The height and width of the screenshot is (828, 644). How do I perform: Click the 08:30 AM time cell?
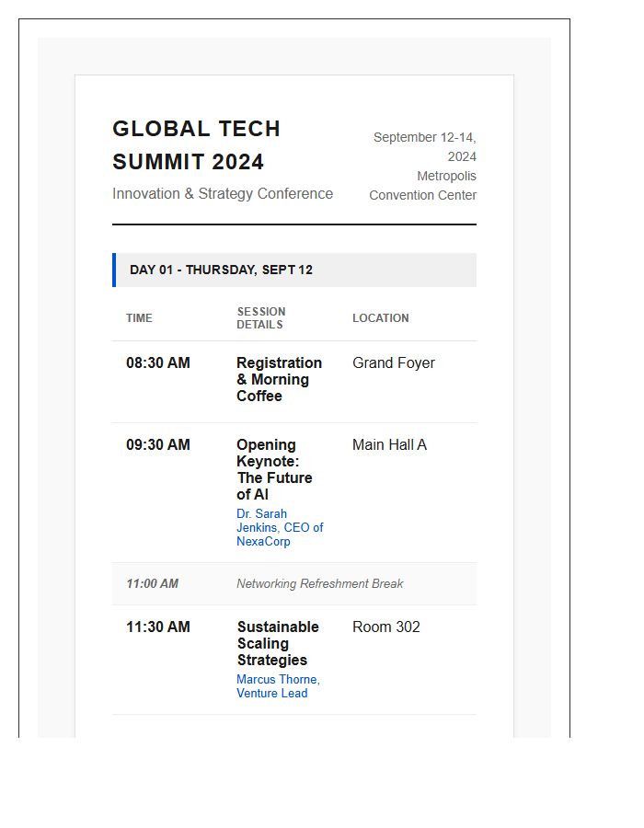[158, 362]
